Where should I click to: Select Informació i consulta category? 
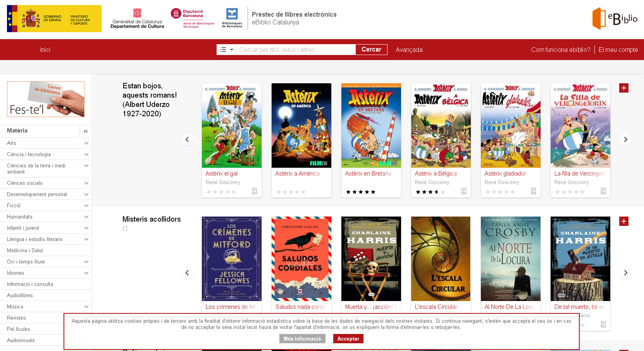point(30,284)
